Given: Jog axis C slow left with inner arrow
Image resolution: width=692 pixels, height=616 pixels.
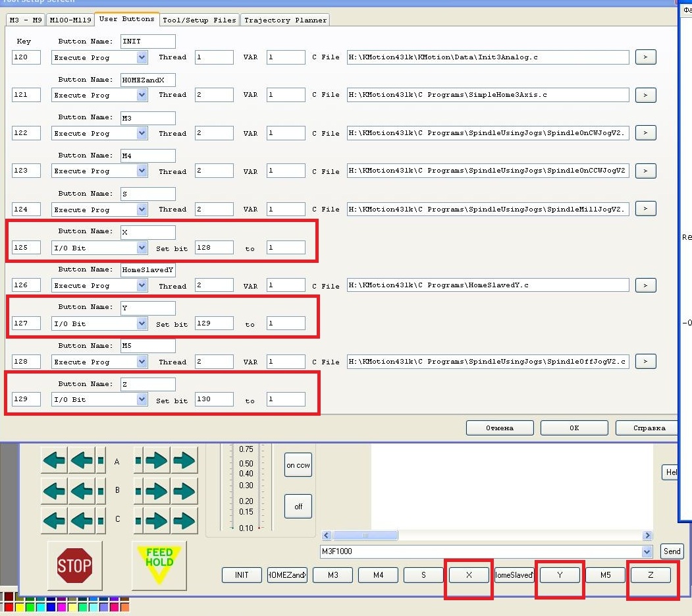Looking at the screenshot, I should tap(82, 520).
